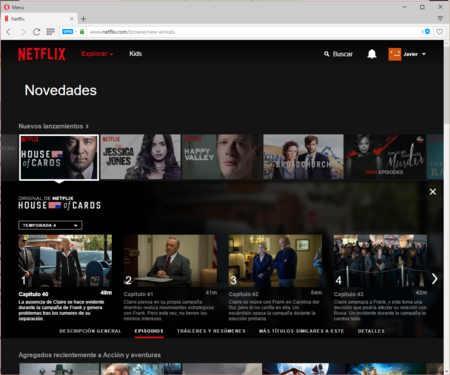Open the tab menu icon at top right
Image resolution: width=450 pixels, height=375 pixels.
click(440, 18)
